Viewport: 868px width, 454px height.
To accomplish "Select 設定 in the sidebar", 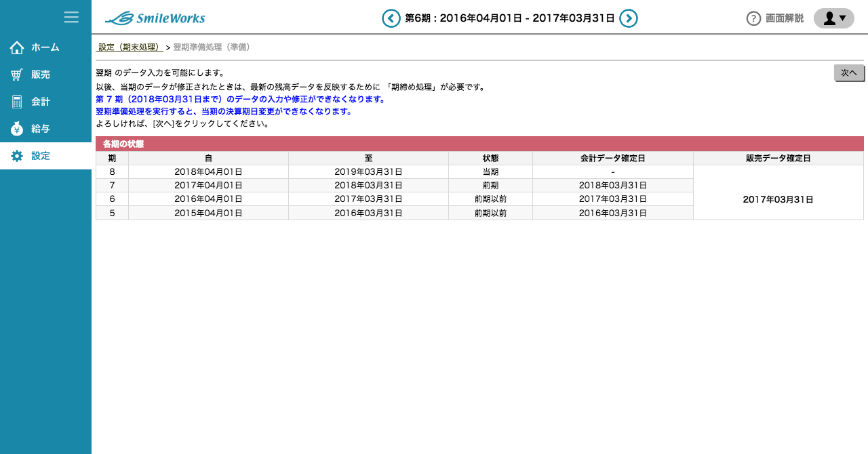I will [x=45, y=156].
